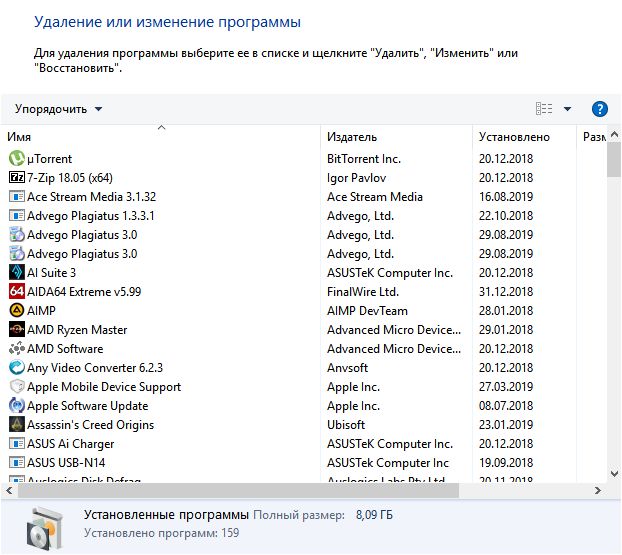
Task: Click install date 19.09.2018
Action: click(x=506, y=463)
